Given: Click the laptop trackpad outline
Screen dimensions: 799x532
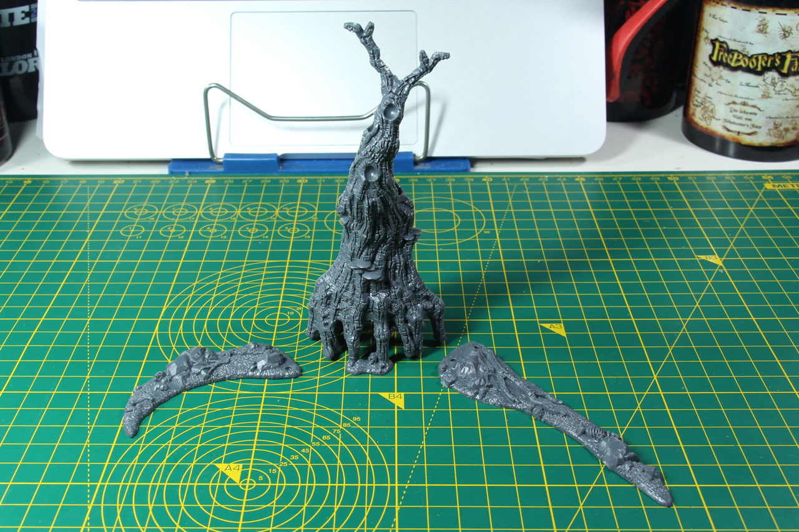Looking at the screenshot, I should point(323,78).
